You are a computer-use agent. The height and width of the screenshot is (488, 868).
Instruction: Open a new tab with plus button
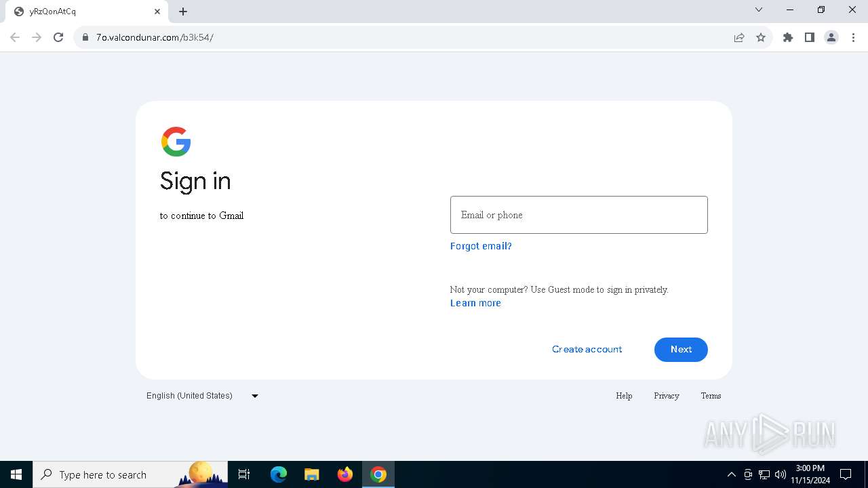pos(183,12)
